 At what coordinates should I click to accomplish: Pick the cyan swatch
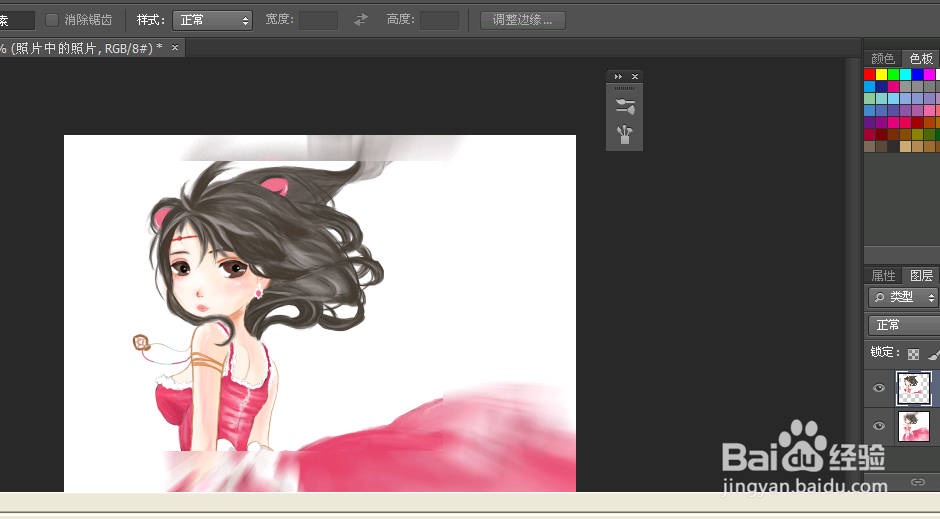(x=905, y=74)
